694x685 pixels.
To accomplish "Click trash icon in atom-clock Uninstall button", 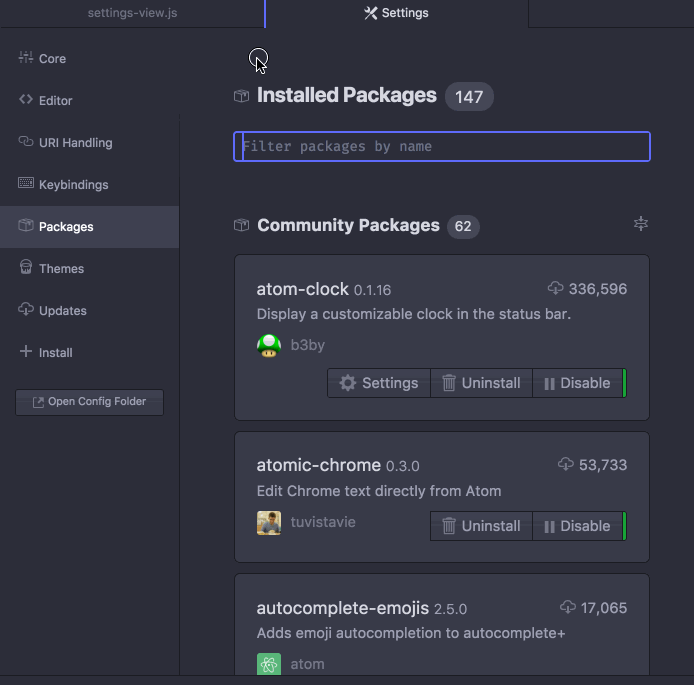I will [x=448, y=383].
